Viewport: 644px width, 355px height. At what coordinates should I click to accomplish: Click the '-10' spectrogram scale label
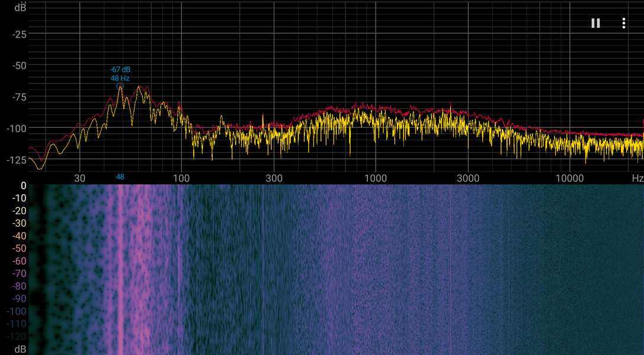coord(19,198)
